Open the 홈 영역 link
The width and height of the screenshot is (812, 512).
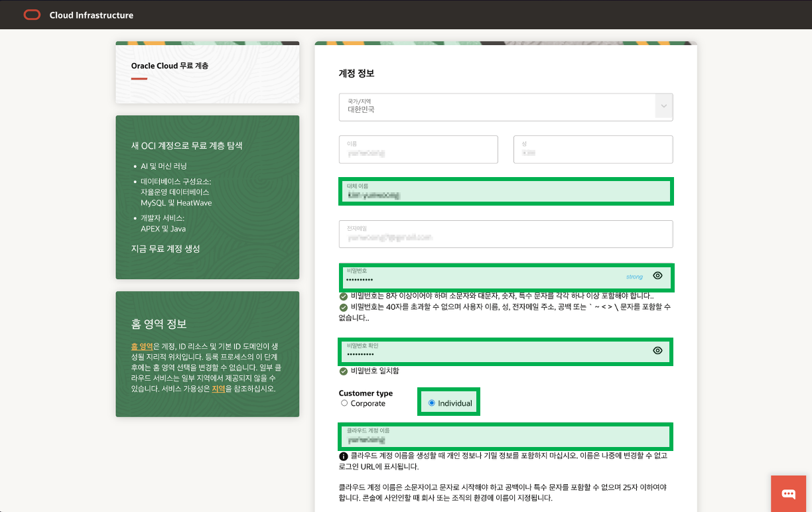pos(142,346)
